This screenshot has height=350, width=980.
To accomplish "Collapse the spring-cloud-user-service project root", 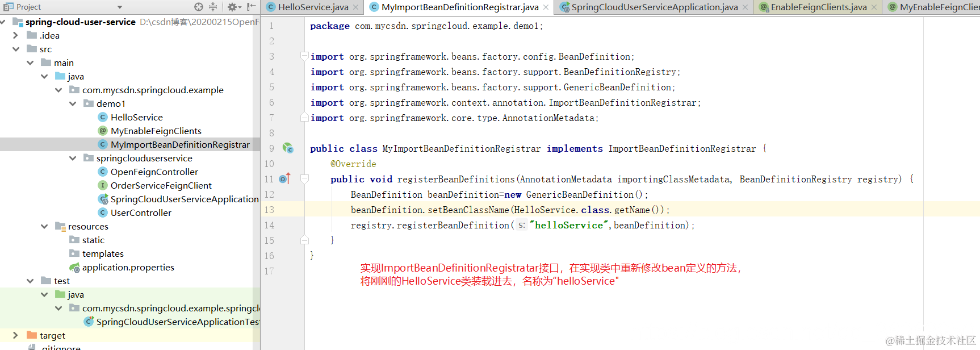I will point(3,22).
